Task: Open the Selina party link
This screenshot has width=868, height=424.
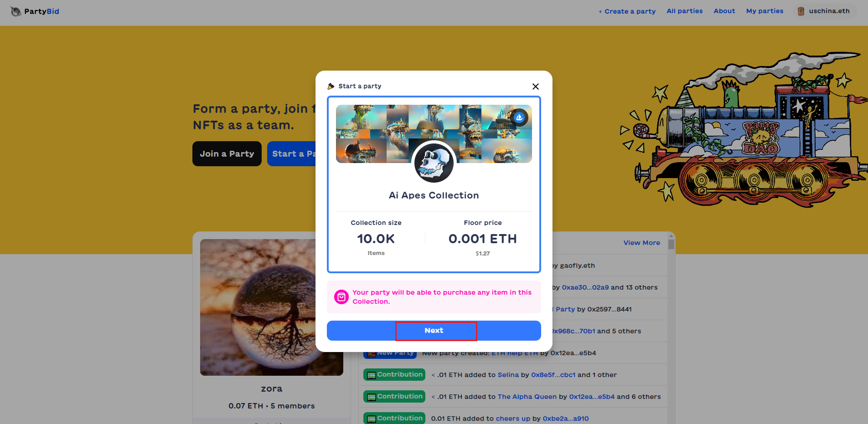Action: click(508, 375)
